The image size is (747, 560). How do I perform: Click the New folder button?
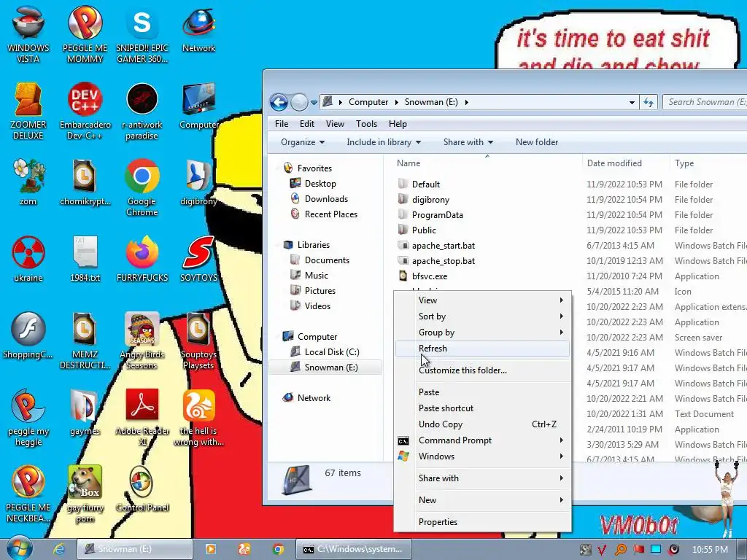pyautogui.click(x=536, y=142)
